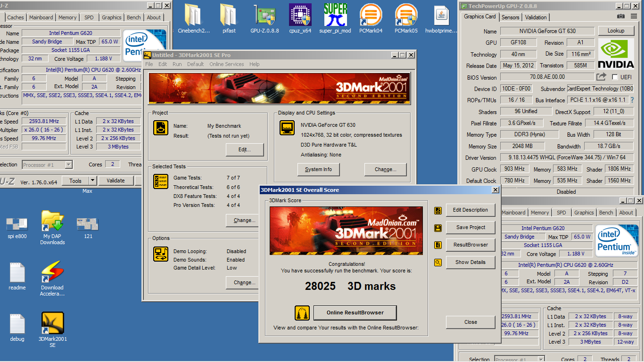Click the GPU-Z Name field NVIDIA GeForce GT 630
The width and height of the screenshot is (644, 362).
click(x=547, y=31)
